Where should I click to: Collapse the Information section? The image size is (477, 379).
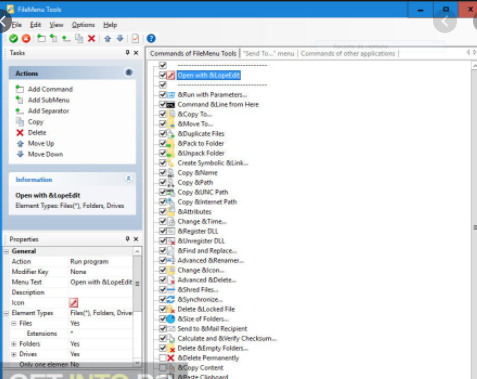(x=129, y=179)
